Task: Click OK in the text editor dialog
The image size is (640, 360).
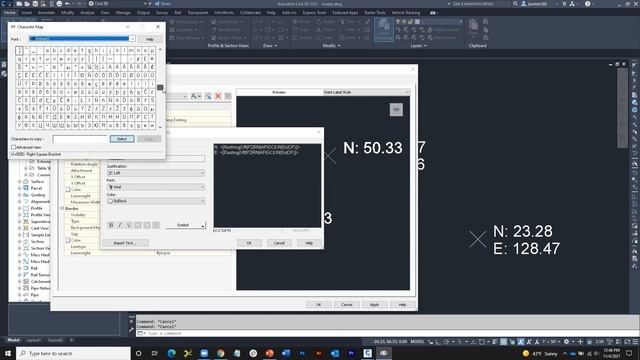Action: [x=249, y=243]
